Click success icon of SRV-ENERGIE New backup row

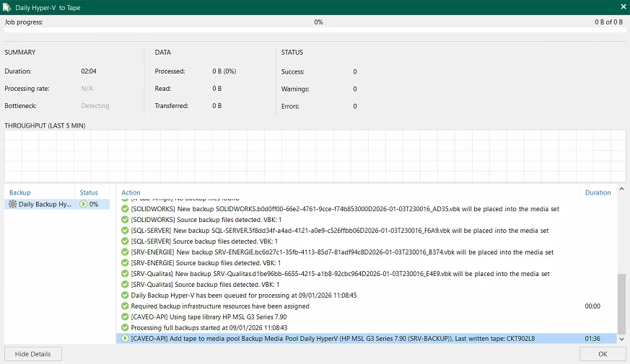coord(125,252)
